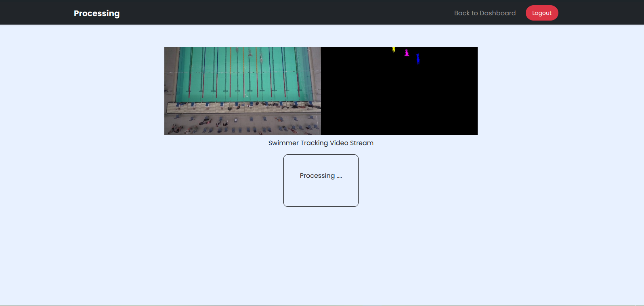644x306 pixels.
Task: Click the Processing title in navbar
Action: [96, 13]
